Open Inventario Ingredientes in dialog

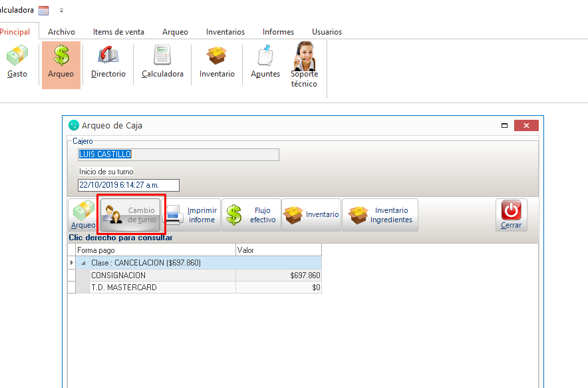coord(380,215)
